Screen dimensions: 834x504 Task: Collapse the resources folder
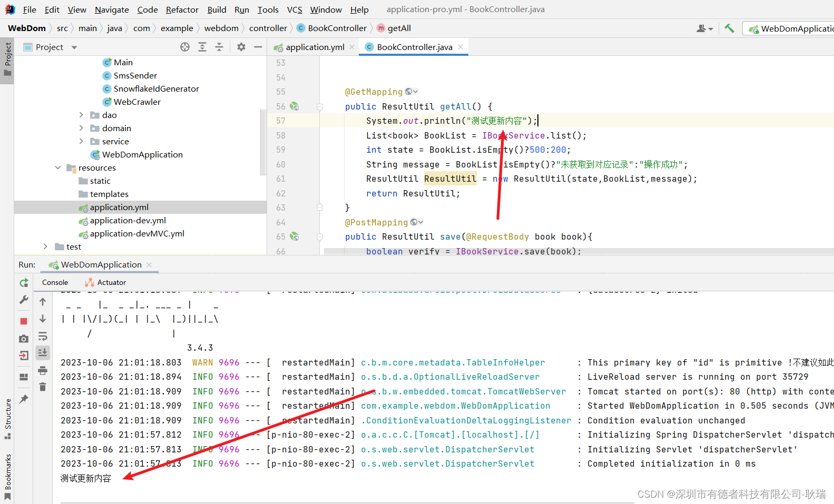point(58,167)
